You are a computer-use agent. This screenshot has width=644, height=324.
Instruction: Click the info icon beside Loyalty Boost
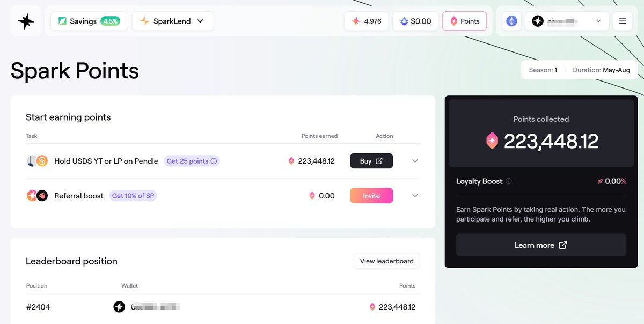pyautogui.click(x=509, y=181)
